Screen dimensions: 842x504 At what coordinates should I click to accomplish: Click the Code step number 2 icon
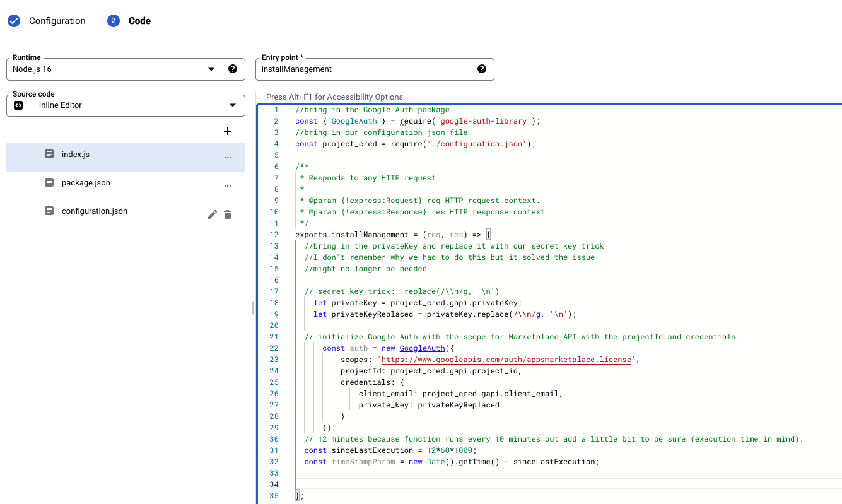(x=114, y=21)
